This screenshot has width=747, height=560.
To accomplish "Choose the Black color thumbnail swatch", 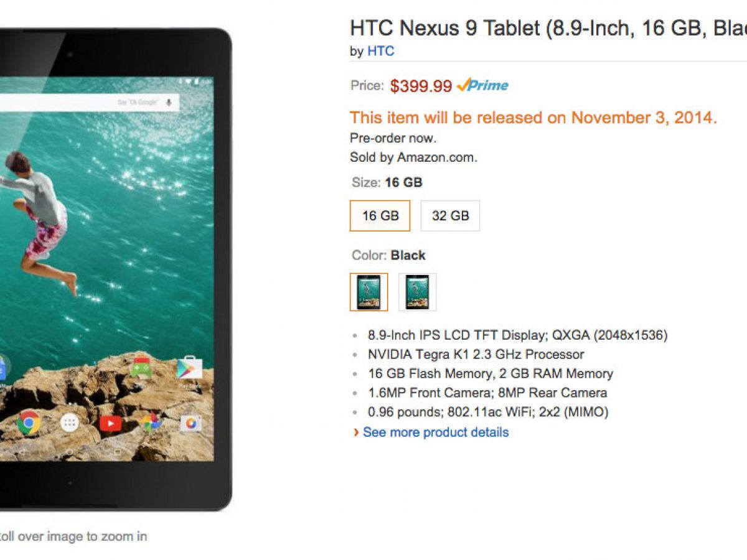I will (369, 292).
